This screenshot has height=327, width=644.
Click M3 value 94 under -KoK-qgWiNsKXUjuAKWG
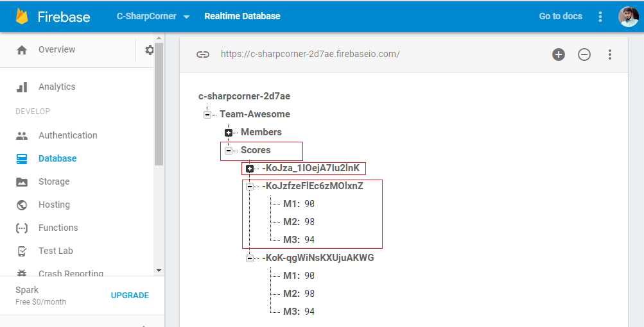(x=309, y=312)
